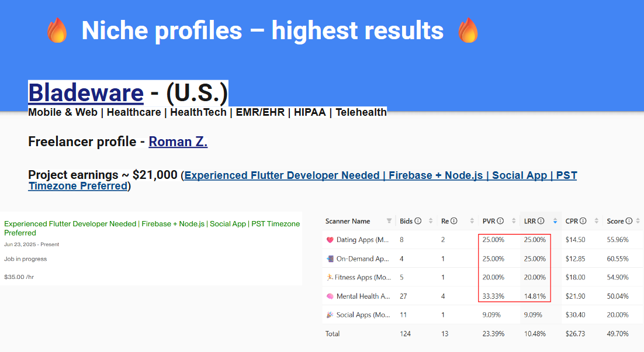
Task: Click Dating Apps score value 55.96%
Action: pyautogui.click(x=618, y=240)
